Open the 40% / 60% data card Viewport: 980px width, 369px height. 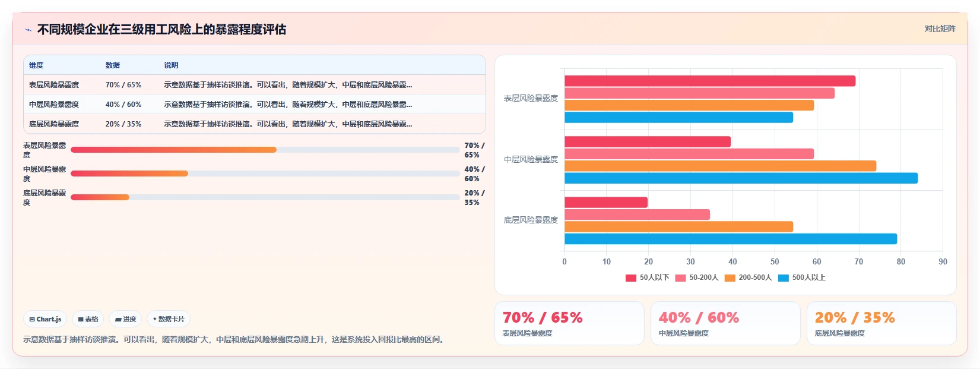coord(725,323)
